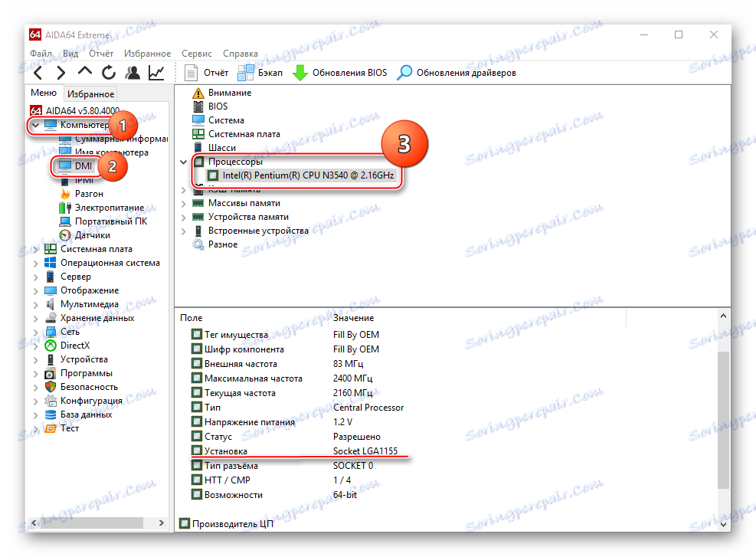Screen dimensions: 756x557
Task: Select the Конфигурация icon item
Action: point(83,401)
